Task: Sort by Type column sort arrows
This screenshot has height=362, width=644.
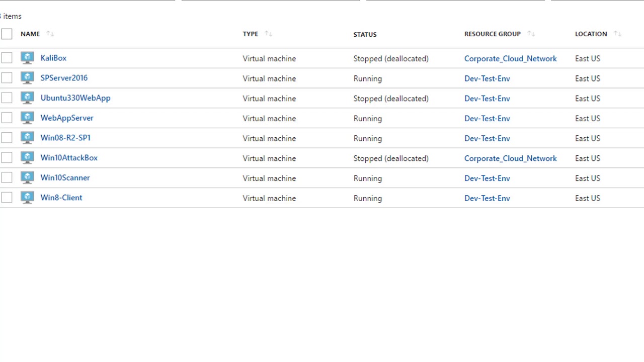Action: (x=268, y=34)
